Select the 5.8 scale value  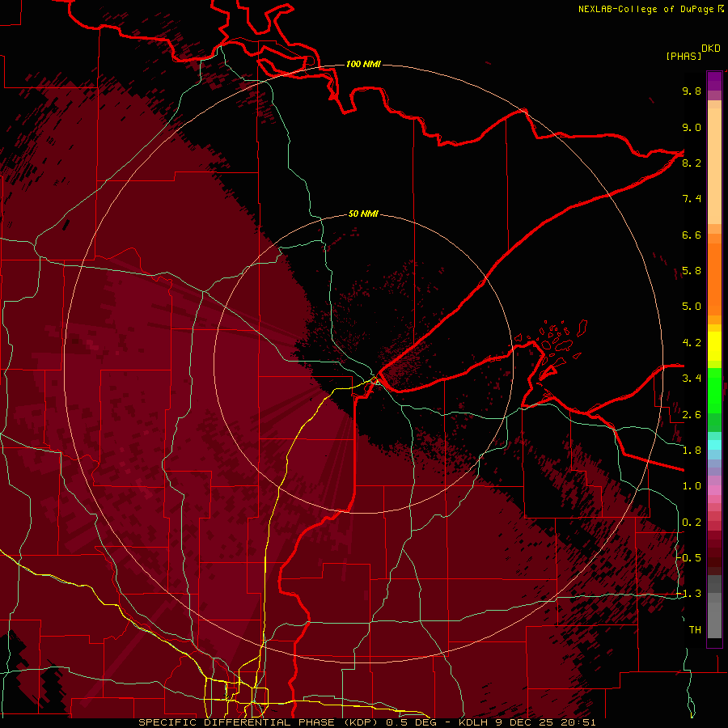pyautogui.click(x=692, y=271)
